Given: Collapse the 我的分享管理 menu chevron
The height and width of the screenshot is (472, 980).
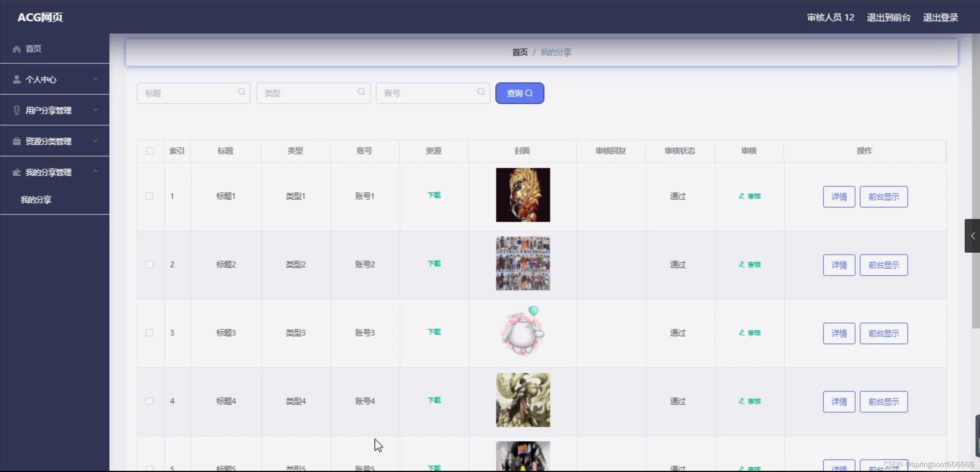Looking at the screenshot, I should coord(95,171).
